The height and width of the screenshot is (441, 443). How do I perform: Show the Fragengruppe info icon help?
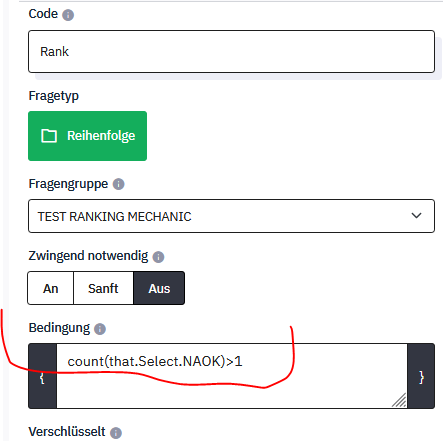click(x=118, y=184)
